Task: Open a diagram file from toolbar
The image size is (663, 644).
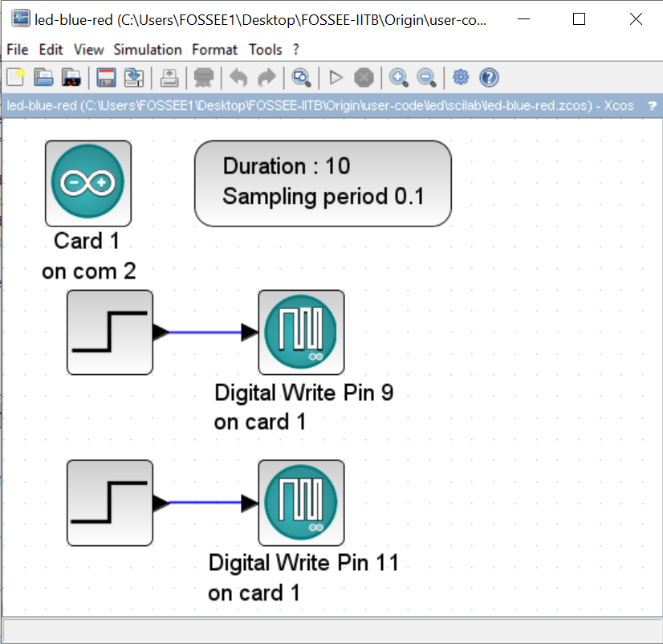Action: click(43, 77)
